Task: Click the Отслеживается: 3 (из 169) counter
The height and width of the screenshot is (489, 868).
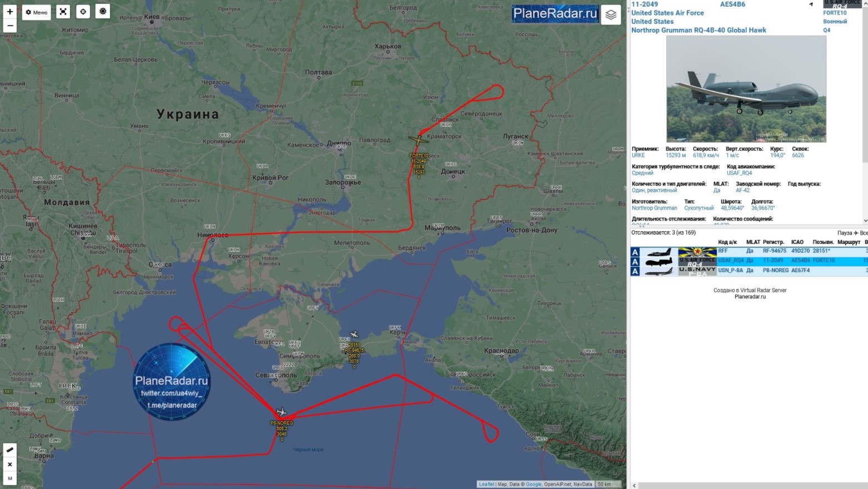Action: (x=664, y=232)
